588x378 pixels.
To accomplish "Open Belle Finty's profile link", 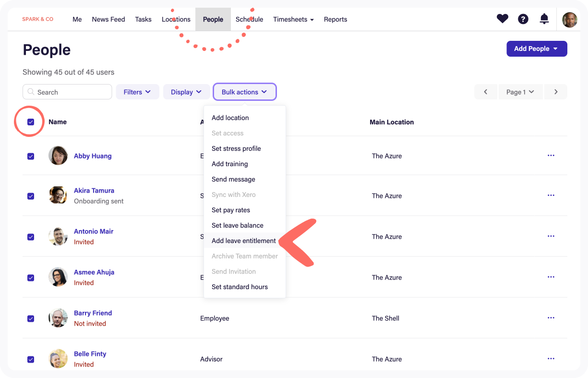I will pyautogui.click(x=90, y=354).
